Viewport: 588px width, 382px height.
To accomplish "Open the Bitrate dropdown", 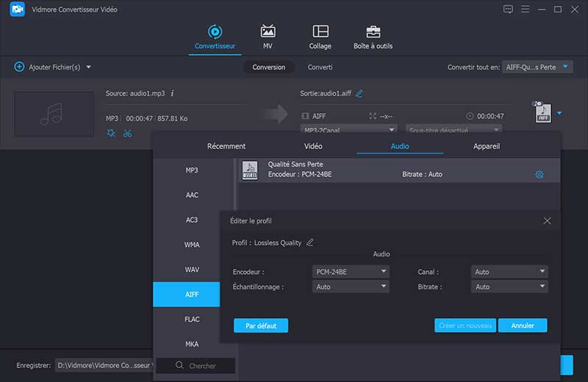I will (509, 286).
